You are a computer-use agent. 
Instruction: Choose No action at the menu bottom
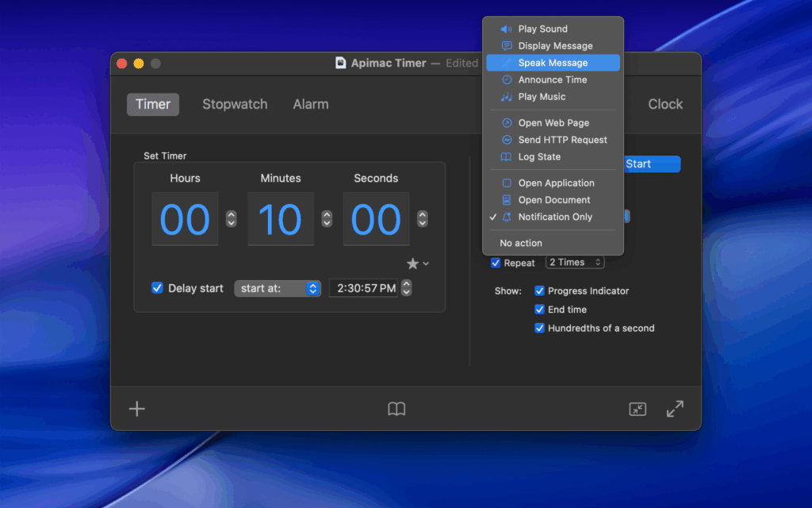[520, 243]
